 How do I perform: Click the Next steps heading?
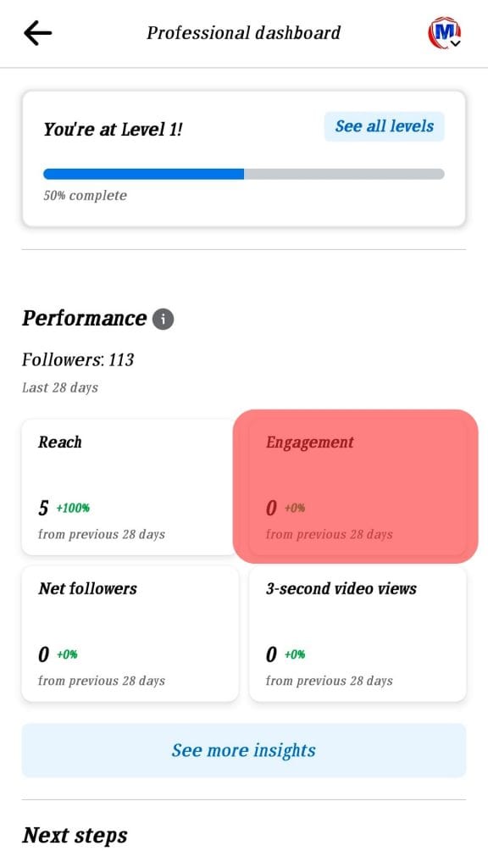point(75,835)
